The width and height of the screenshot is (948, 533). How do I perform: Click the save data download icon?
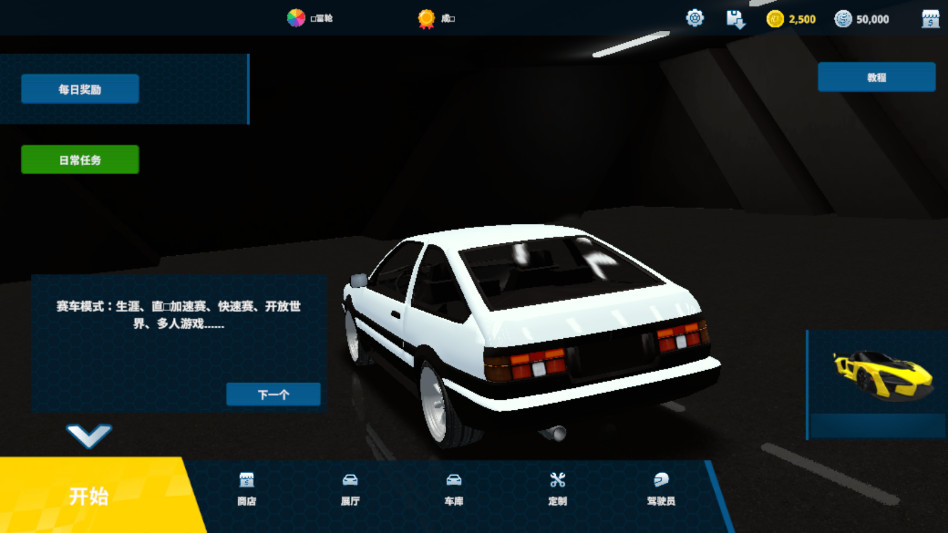735,19
